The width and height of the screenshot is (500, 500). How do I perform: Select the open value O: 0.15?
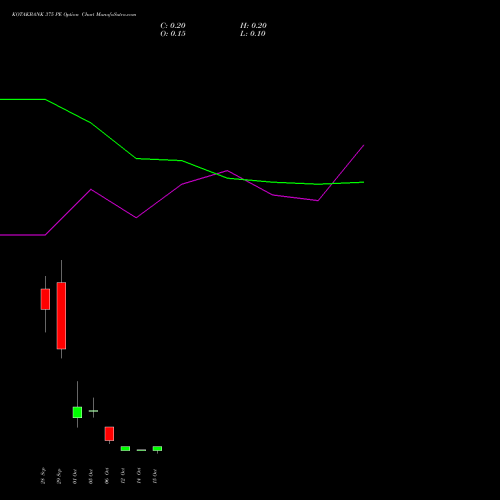[173, 34]
